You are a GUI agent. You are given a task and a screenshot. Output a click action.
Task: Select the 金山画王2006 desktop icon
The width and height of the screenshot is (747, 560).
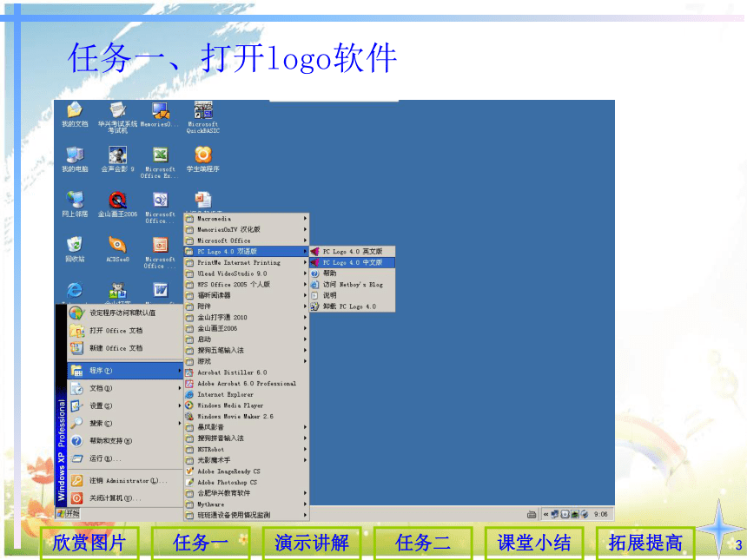(117, 204)
